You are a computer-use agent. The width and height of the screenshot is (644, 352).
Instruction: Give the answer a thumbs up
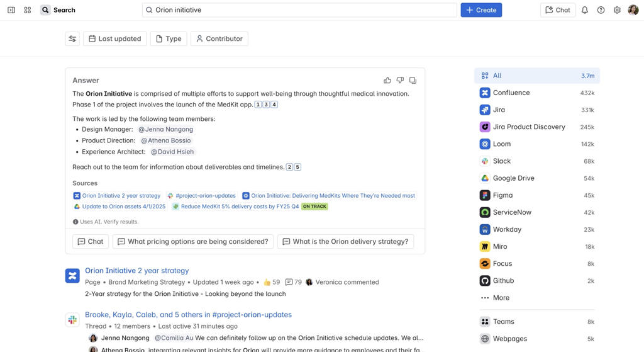tap(387, 81)
